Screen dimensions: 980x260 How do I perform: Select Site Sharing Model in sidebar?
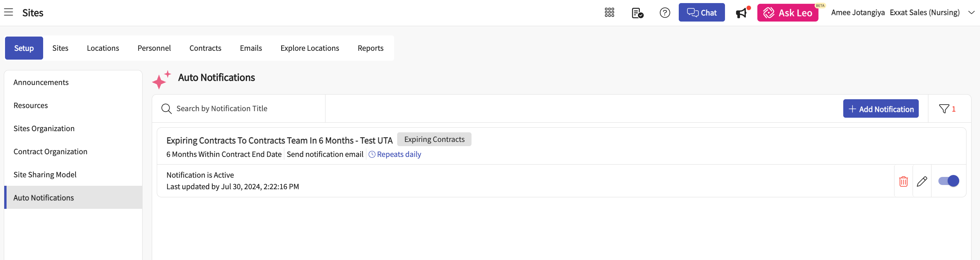click(45, 175)
